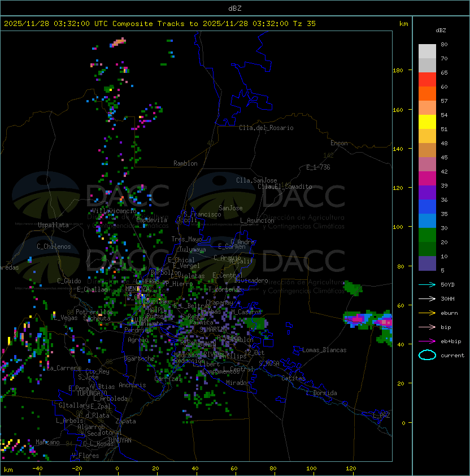Click the eb+bip legend label
Image resolution: width=470 pixels, height=476 pixels.
(x=451, y=341)
